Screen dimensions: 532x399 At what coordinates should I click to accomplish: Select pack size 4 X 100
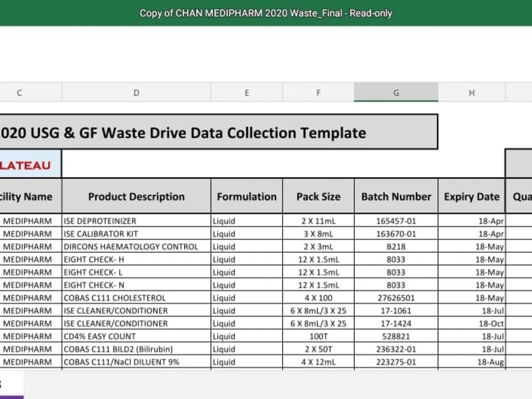(318, 298)
